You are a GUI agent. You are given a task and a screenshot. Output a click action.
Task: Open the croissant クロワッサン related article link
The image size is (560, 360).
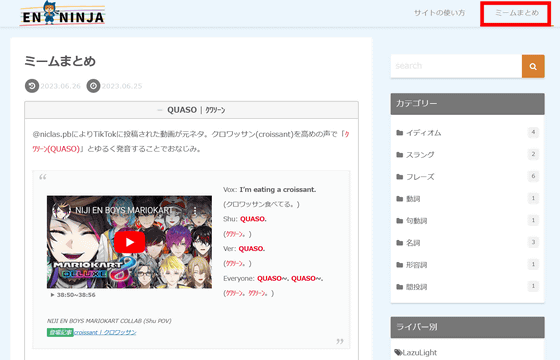pos(105,332)
